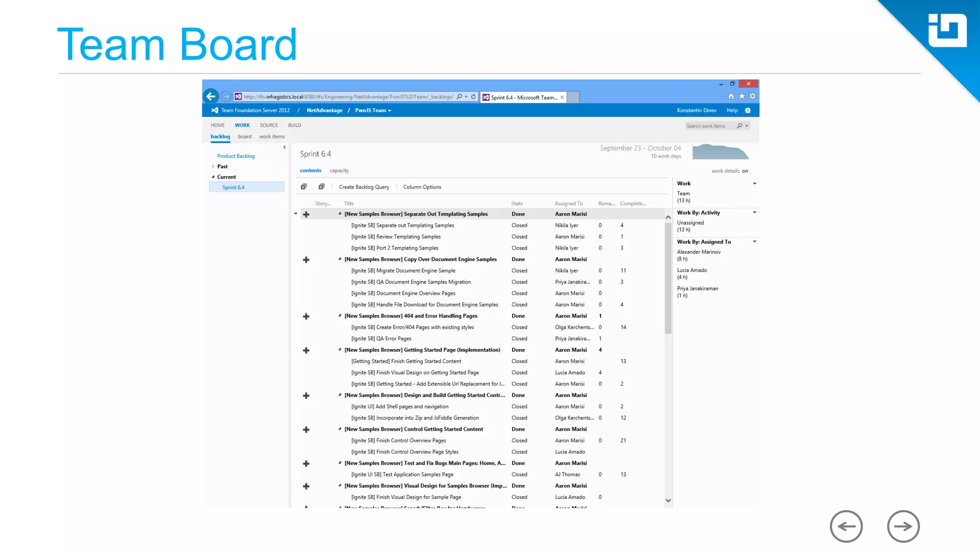Click the browser forward arrow button

coord(226,97)
